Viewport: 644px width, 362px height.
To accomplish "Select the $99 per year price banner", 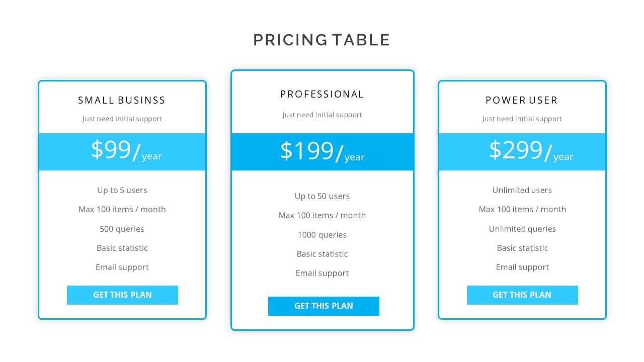I will 122,151.
